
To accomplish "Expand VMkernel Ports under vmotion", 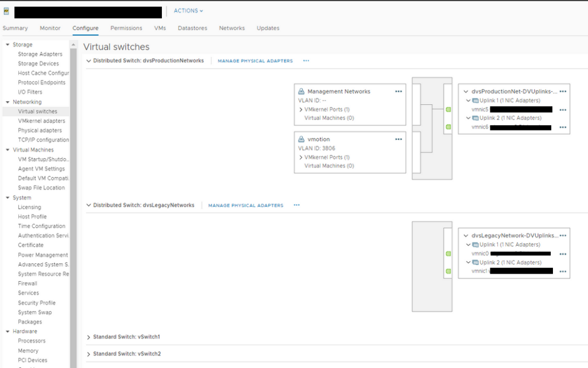I will click(301, 158).
